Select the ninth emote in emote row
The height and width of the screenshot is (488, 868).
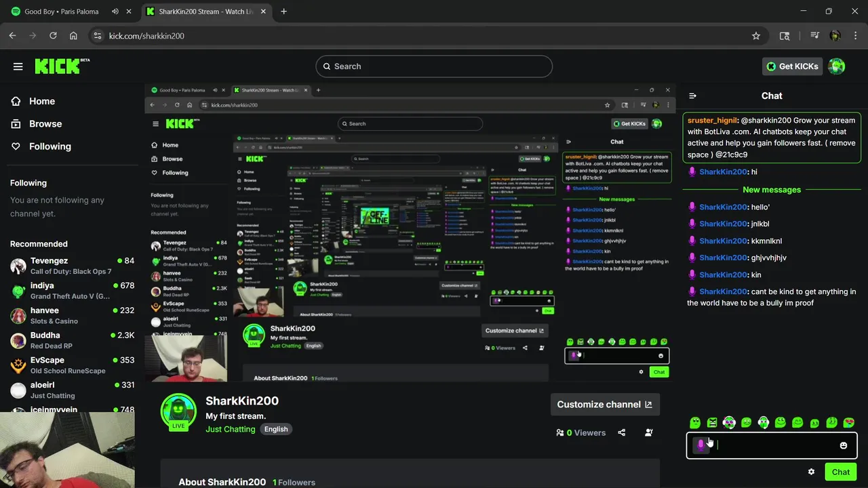pyautogui.click(x=832, y=423)
